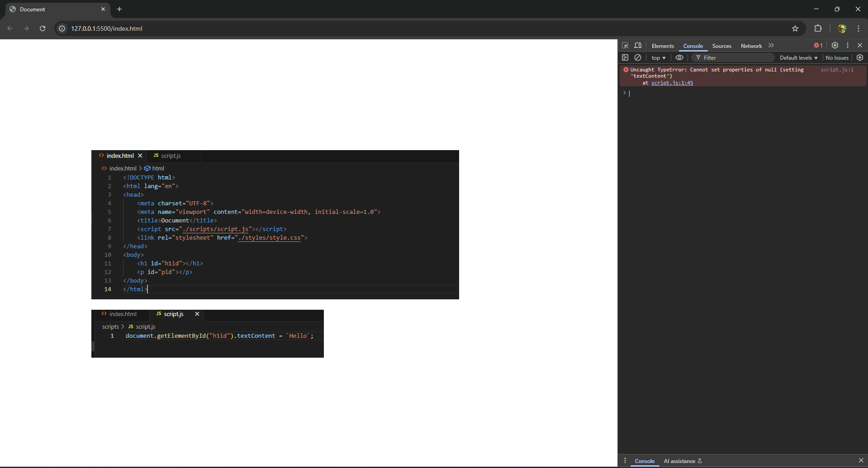Viewport: 868px width, 468px height.
Task: Open the script.js:1:45 stack trace link
Action: point(672,83)
